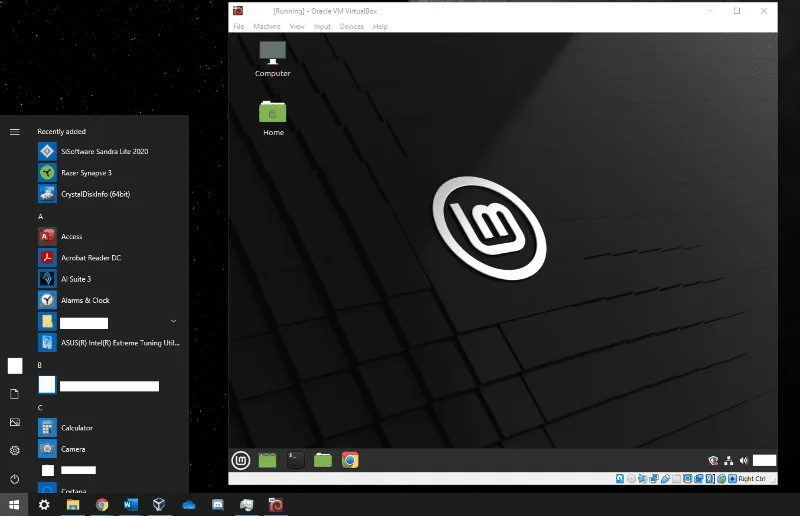Click the network globe indicator in VirtualBox status bar

pos(721,479)
